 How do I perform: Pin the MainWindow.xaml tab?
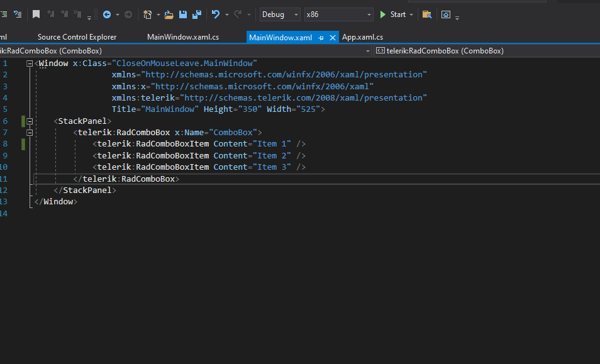pyautogui.click(x=321, y=38)
